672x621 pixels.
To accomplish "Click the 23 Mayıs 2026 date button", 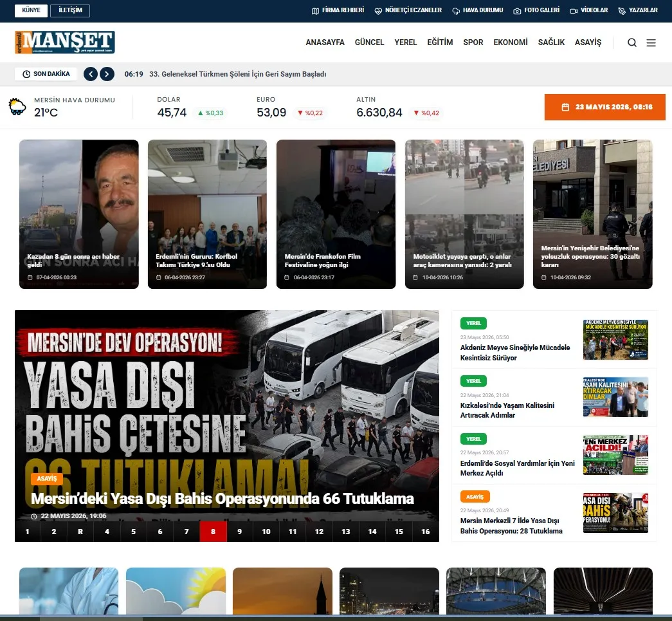I will point(604,107).
